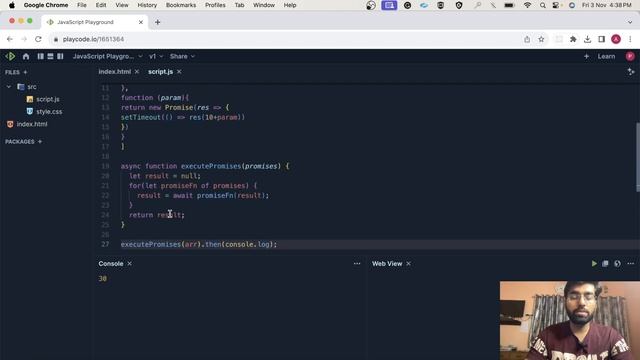Open the JavaScript Playground project name dropdown
Screen dimensions: 640x360
click(108, 56)
